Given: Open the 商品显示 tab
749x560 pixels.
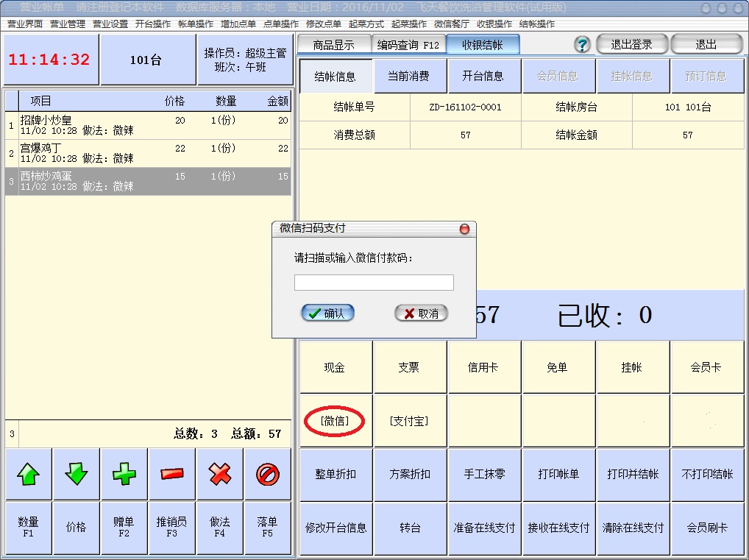Looking at the screenshot, I should pos(333,45).
